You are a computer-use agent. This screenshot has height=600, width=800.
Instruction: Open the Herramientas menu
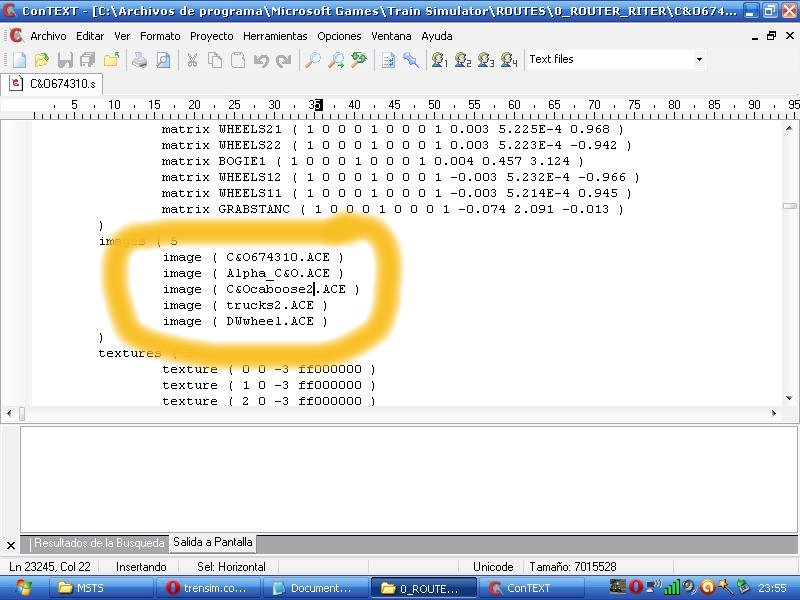pos(274,36)
